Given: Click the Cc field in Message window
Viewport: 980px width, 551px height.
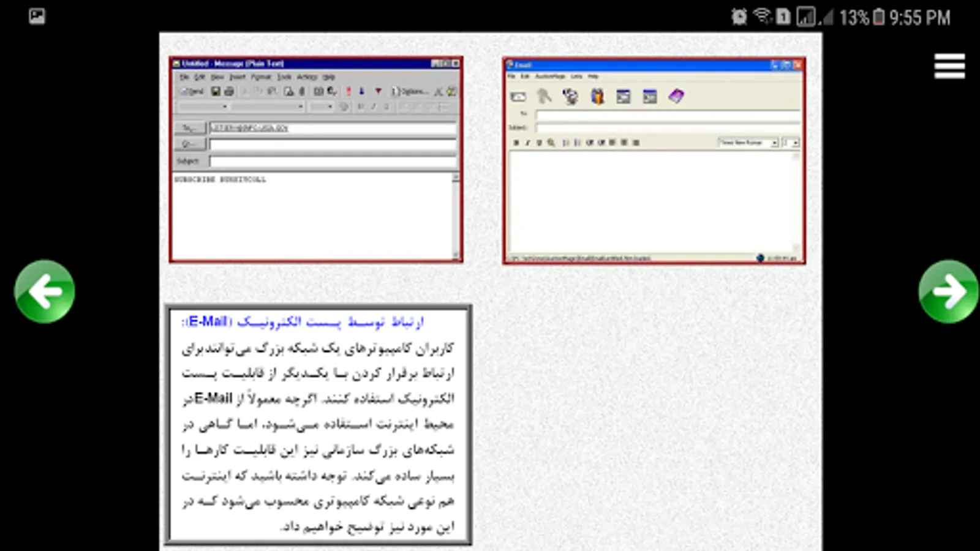Looking at the screenshot, I should [x=333, y=144].
